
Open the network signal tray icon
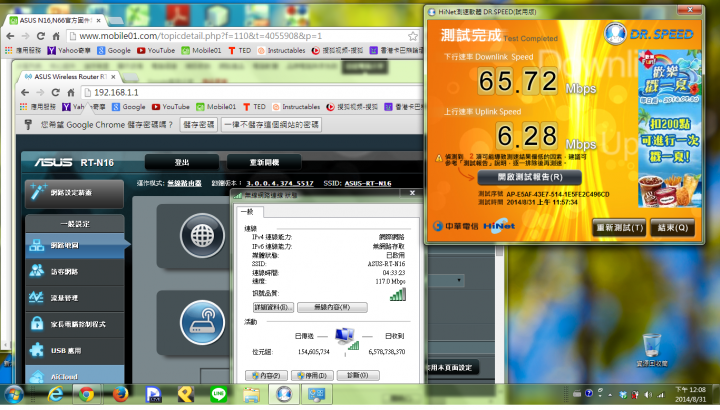pos(660,394)
